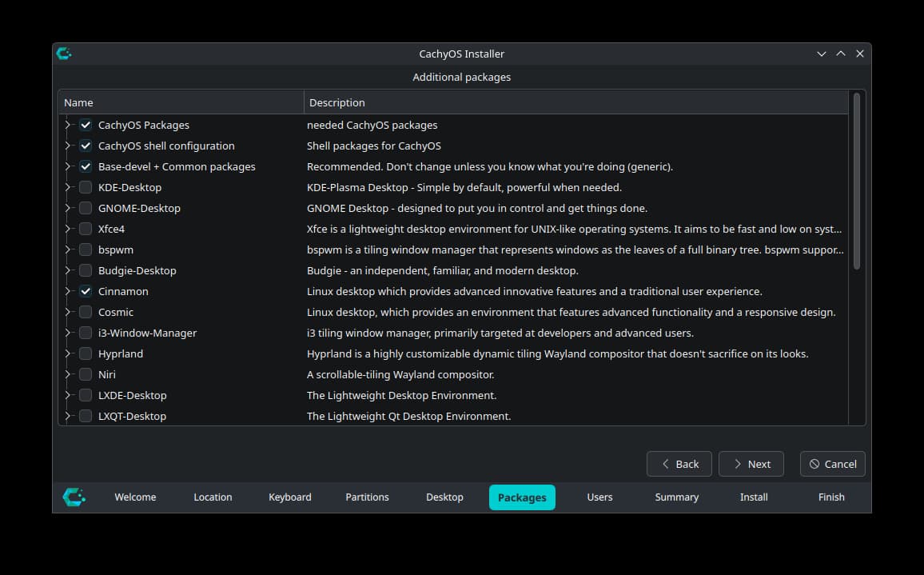
Task: Enable the bspwm checkbox
Action: tap(86, 250)
